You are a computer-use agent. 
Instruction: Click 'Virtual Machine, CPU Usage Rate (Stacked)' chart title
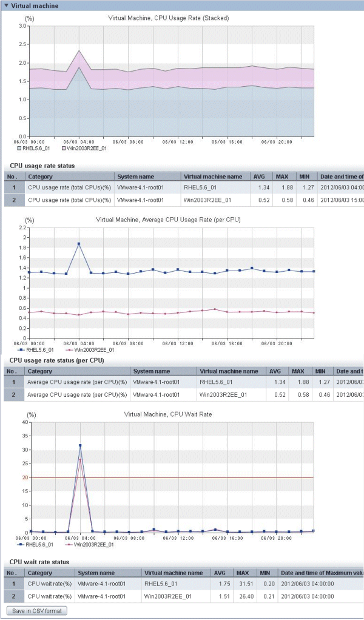tap(169, 18)
